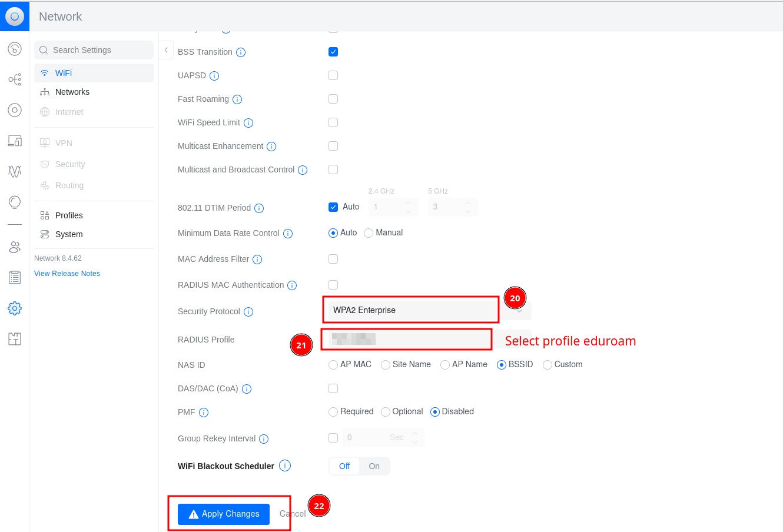Show info for Fast Roaming
This screenshot has width=783, height=532.
point(237,99)
